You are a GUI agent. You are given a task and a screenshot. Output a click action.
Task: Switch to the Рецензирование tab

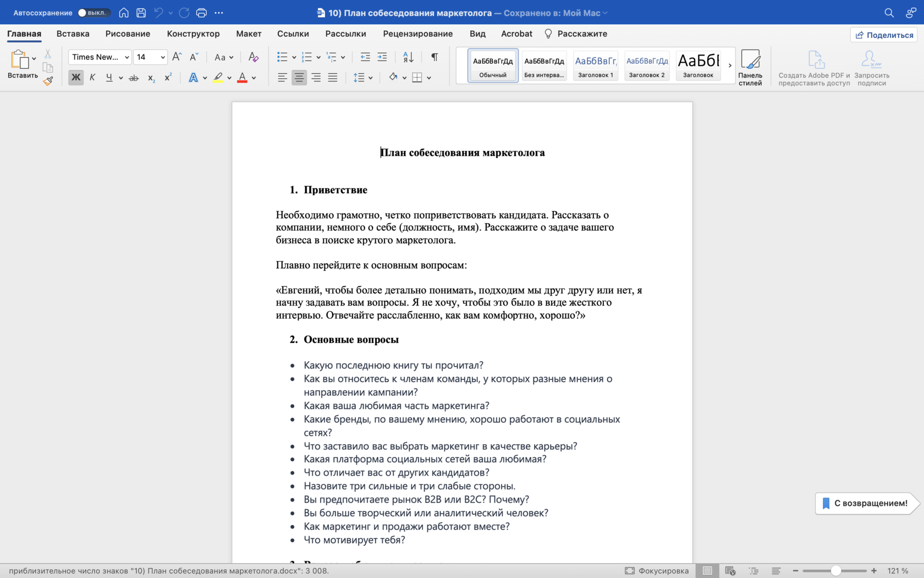point(417,34)
